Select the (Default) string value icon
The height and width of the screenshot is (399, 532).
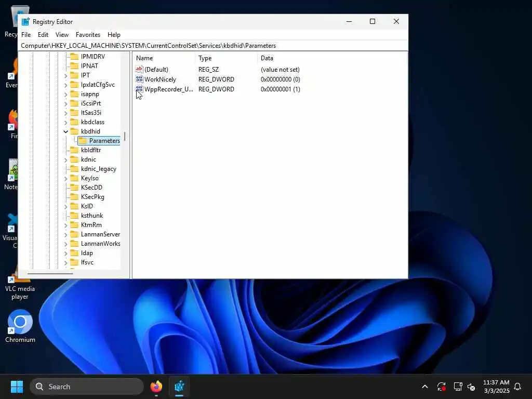[x=139, y=69]
